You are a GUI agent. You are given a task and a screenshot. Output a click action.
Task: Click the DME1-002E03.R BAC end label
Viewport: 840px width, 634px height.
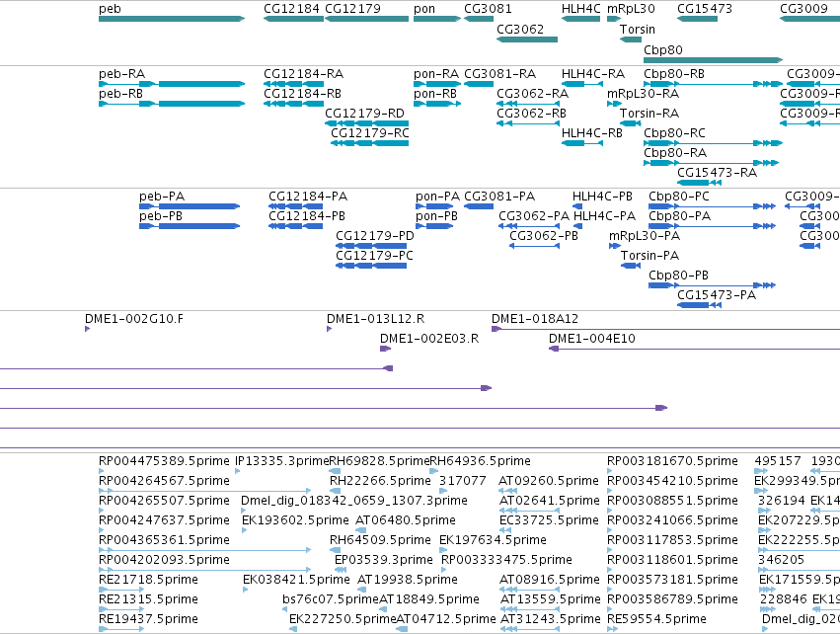[x=429, y=340]
